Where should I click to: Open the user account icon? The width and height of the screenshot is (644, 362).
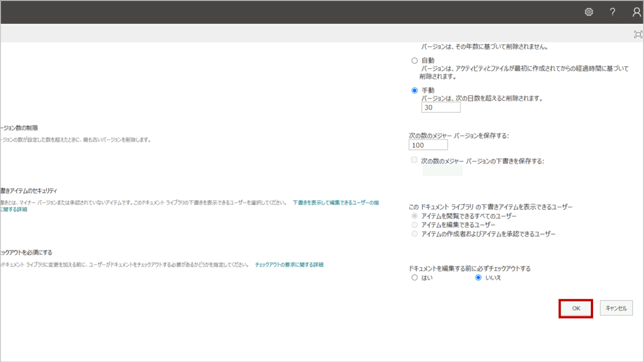tap(636, 12)
